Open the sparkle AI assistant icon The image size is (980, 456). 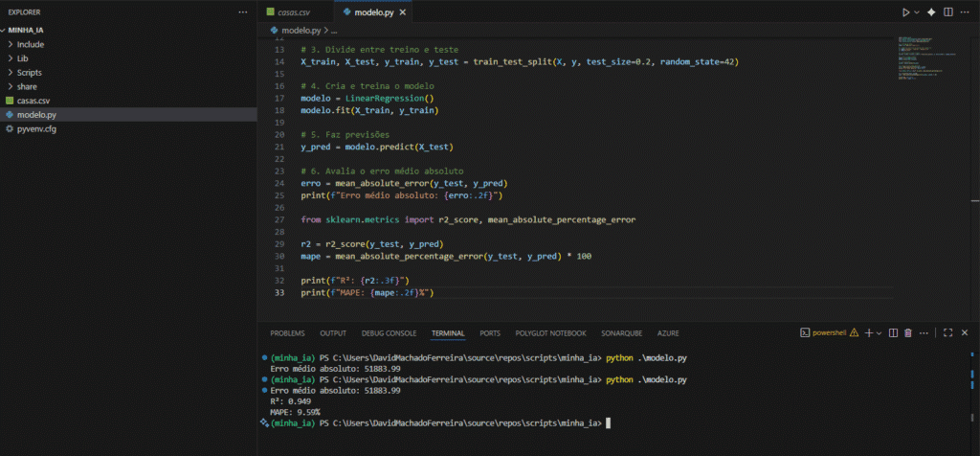[x=930, y=12]
